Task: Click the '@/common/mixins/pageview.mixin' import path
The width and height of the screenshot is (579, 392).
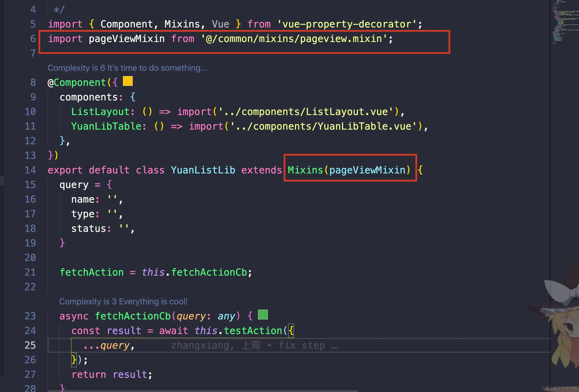Action: (294, 39)
